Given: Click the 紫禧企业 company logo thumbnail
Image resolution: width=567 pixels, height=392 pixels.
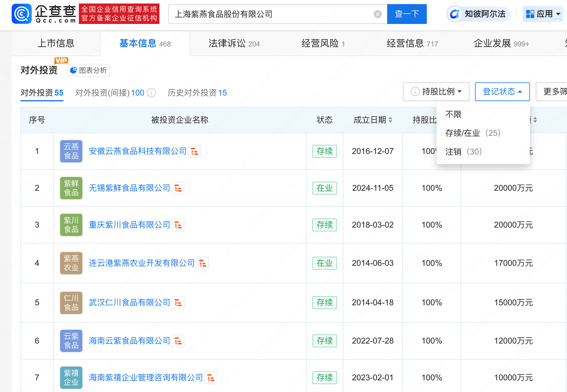Looking at the screenshot, I should [71, 378].
